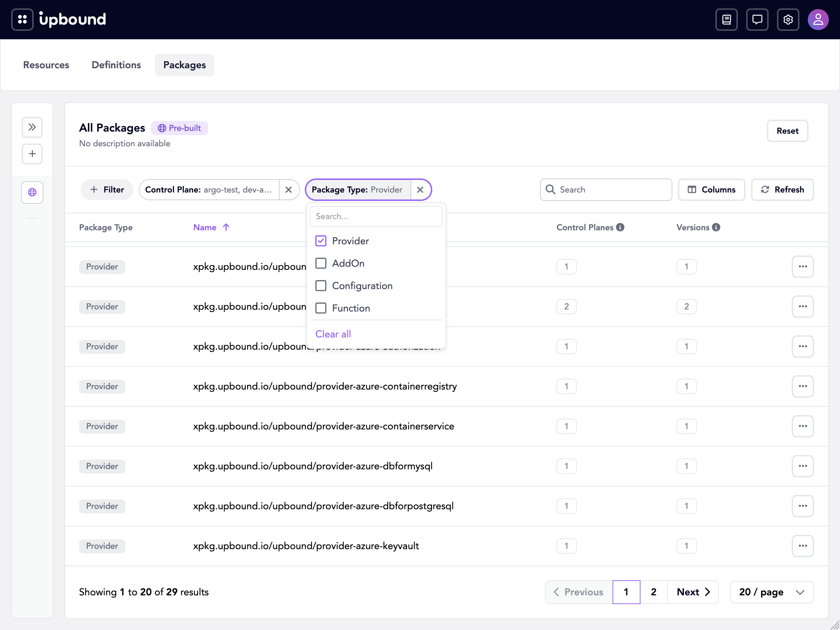Focus the packages Search field
The width and height of the screenshot is (840, 630).
(x=606, y=189)
